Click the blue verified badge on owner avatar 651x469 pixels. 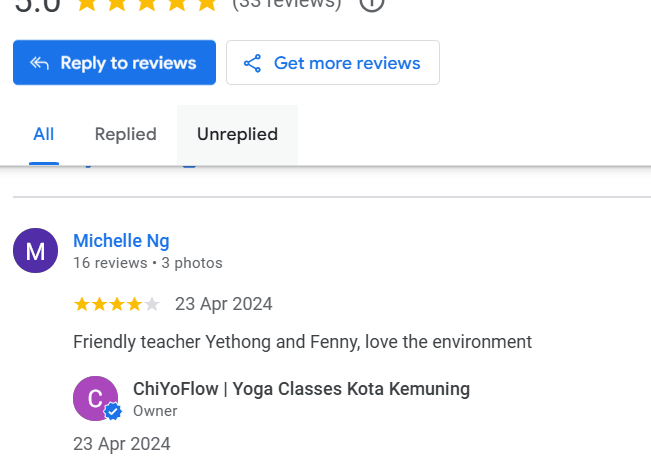[113, 411]
